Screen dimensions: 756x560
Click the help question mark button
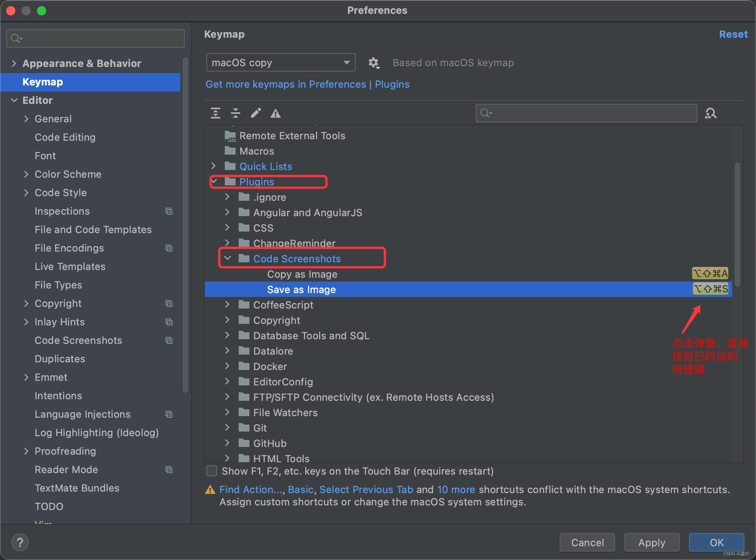[20, 542]
